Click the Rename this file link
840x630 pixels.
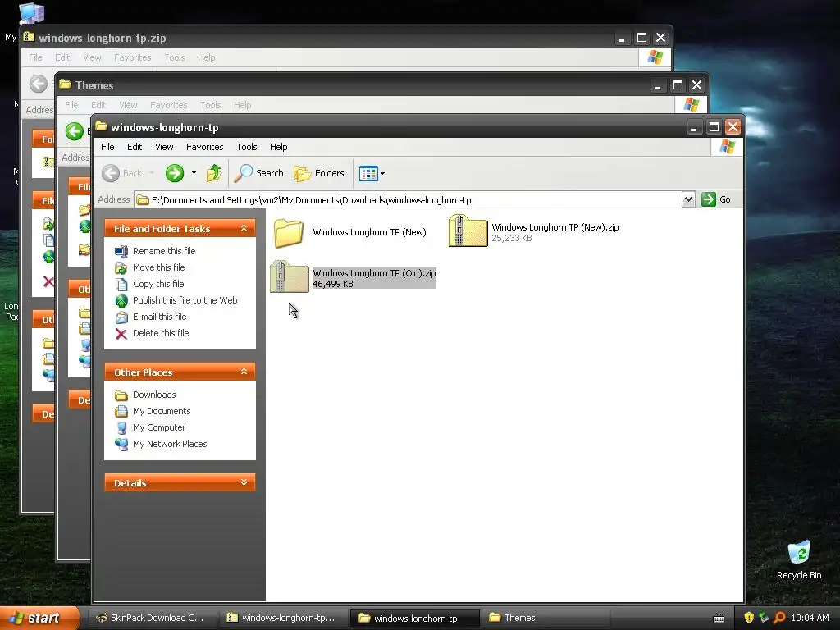tap(164, 251)
